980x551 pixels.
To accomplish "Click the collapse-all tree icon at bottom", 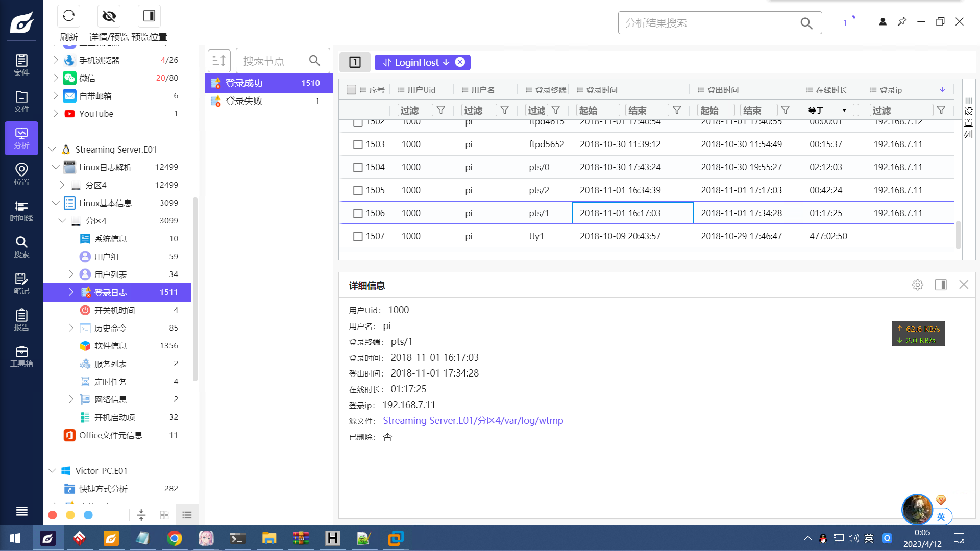I will (x=141, y=515).
